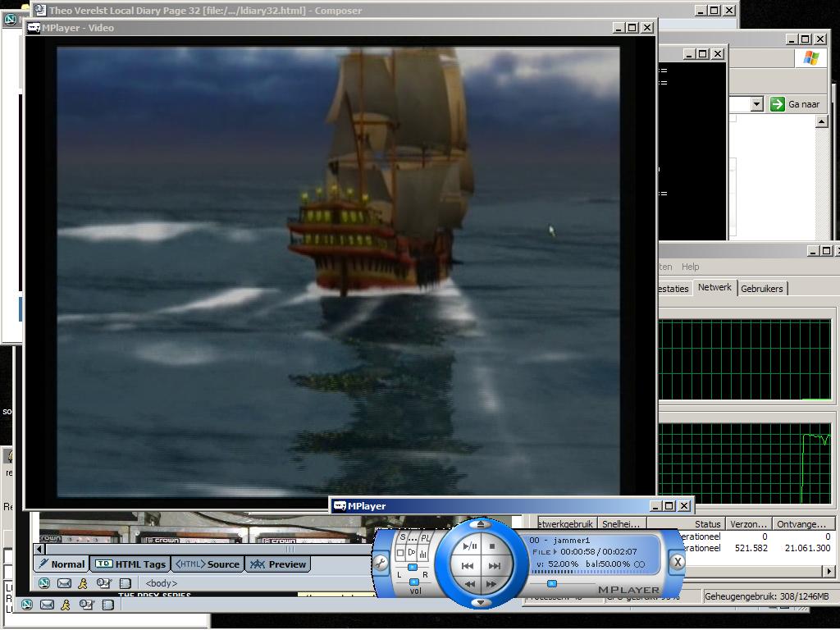Click the down-arrow button below MPlayer's dial
The image size is (840, 630).
(x=481, y=603)
